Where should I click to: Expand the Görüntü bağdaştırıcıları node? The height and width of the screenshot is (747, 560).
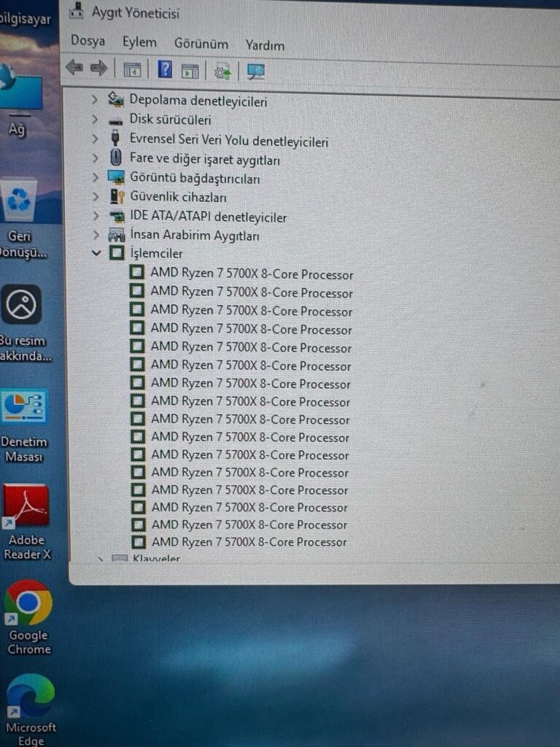coord(96,177)
